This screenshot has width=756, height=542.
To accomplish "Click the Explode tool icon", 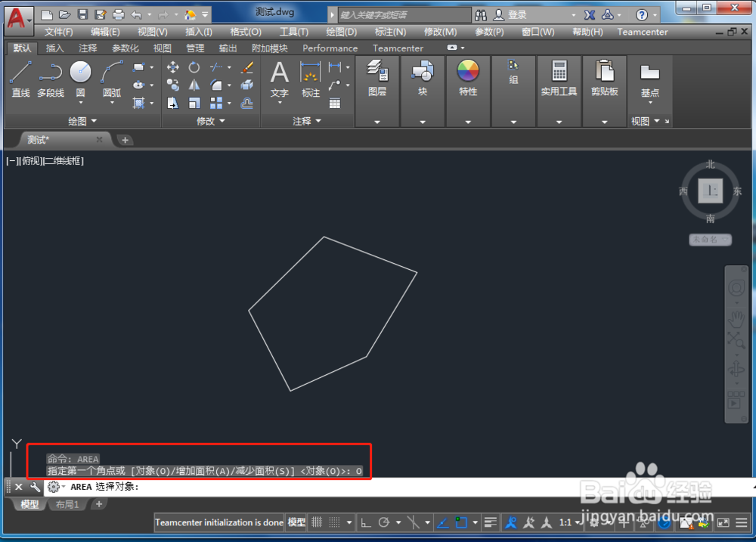I will point(247,85).
